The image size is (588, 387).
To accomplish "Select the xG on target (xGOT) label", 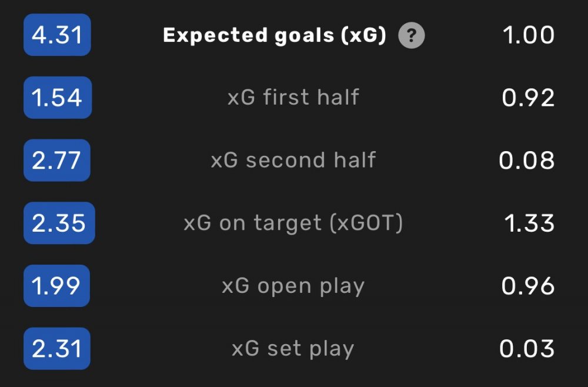I will [x=293, y=223].
